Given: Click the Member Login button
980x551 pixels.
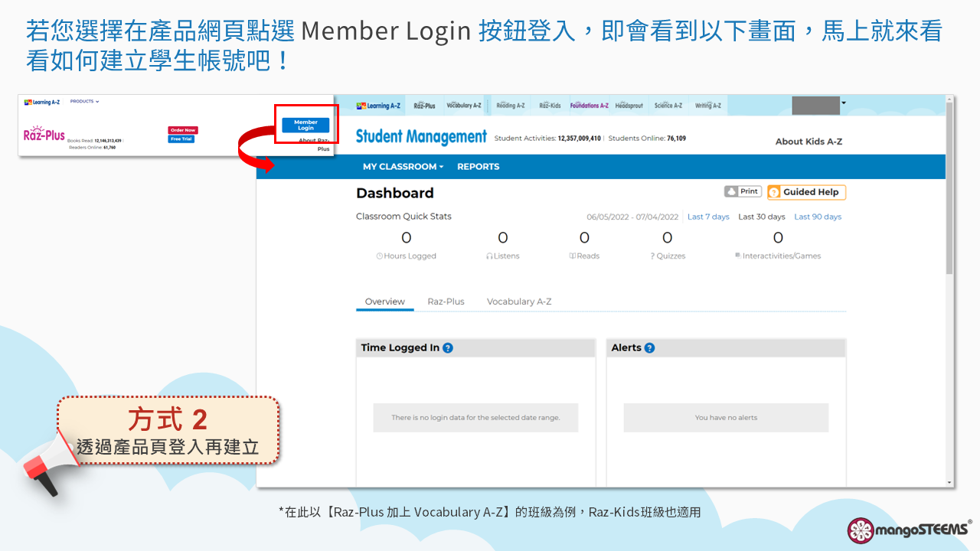Looking at the screenshot, I should pyautogui.click(x=305, y=125).
